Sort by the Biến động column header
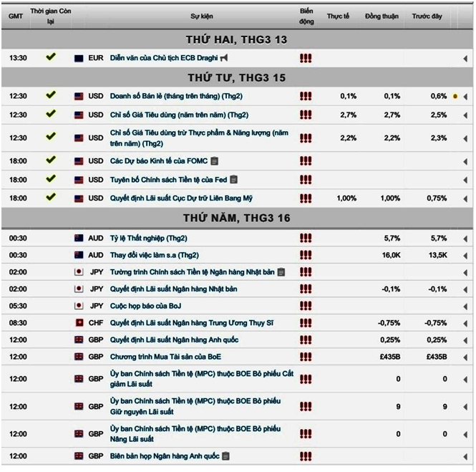The image size is (476, 472). pos(306,16)
